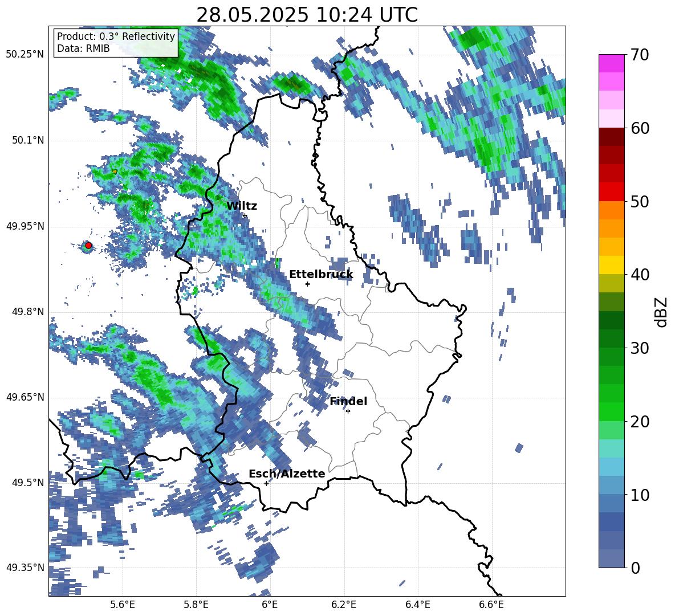Click the 49.5°N latitude tick label
Viewport: 675px width, 616px height.
[x=28, y=483]
